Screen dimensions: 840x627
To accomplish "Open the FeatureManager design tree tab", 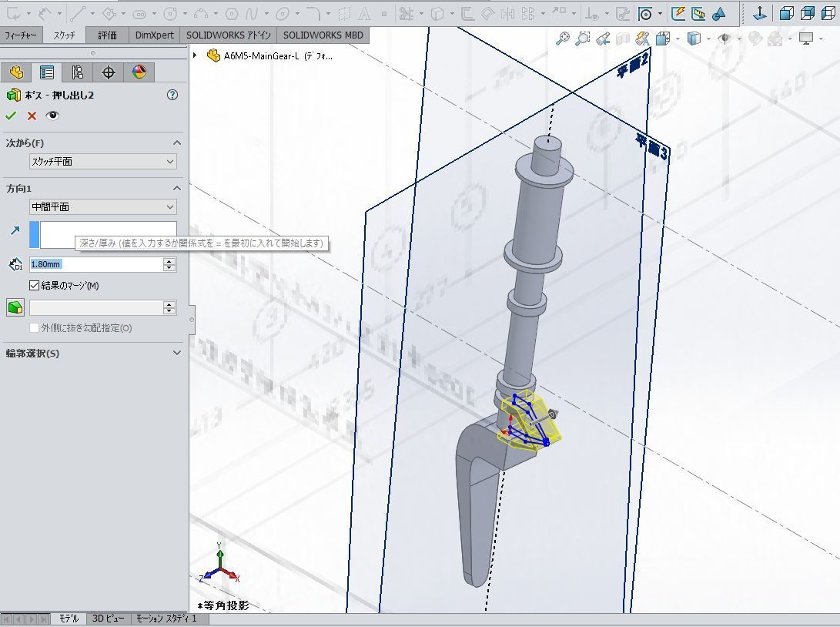I will point(16,72).
